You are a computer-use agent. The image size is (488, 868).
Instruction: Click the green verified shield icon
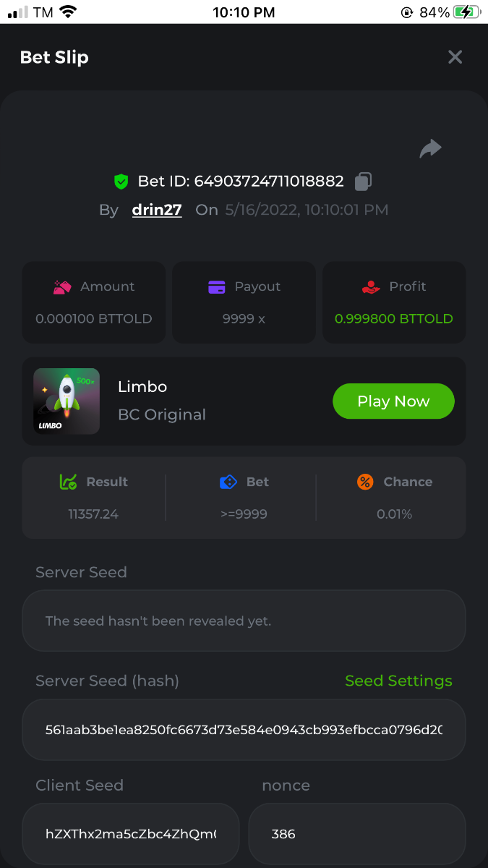tap(121, 182)
